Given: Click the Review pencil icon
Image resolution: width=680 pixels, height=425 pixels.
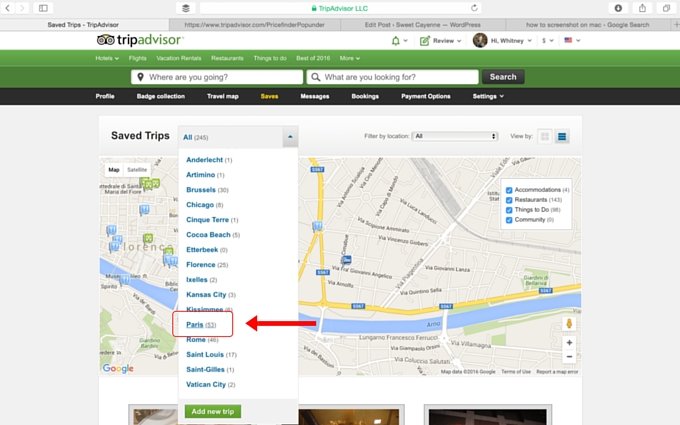Looking at the screenshot, I should click(425, 41).
